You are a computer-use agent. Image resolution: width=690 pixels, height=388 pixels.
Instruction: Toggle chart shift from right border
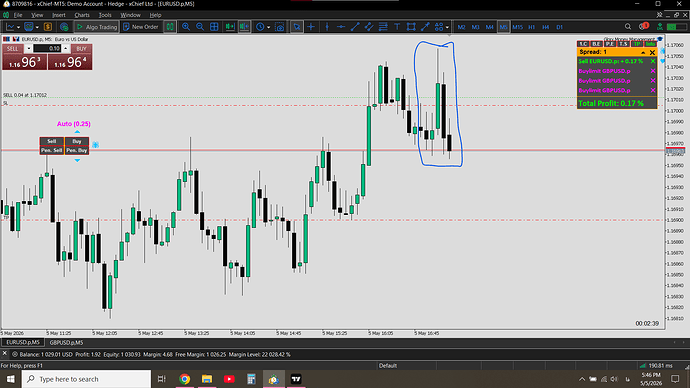tap(244, 27)
